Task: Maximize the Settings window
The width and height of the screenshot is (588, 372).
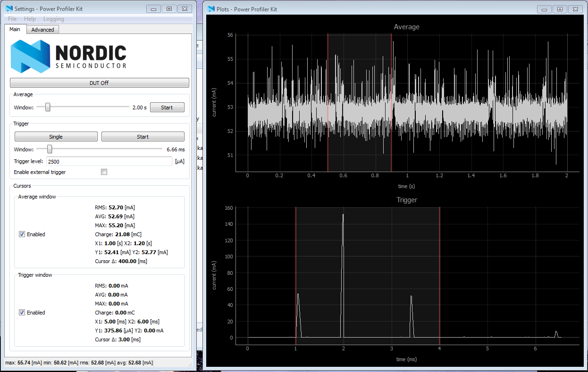Action: 169,8
